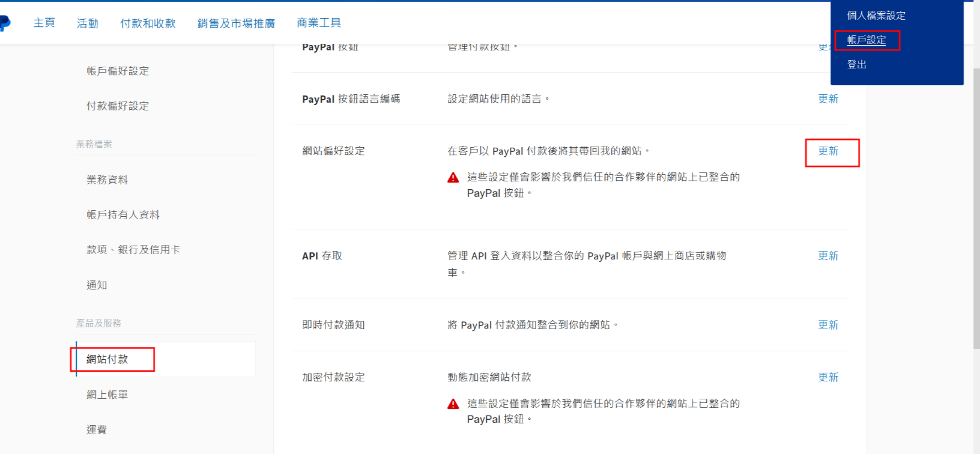The image size is (980, 454).
Task: Go to 運費 in the sidebar
Action: (97, 429)
